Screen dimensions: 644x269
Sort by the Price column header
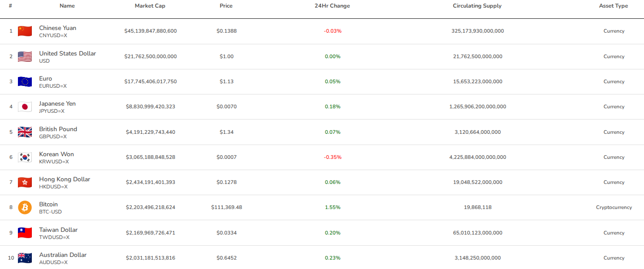[226, 6]
